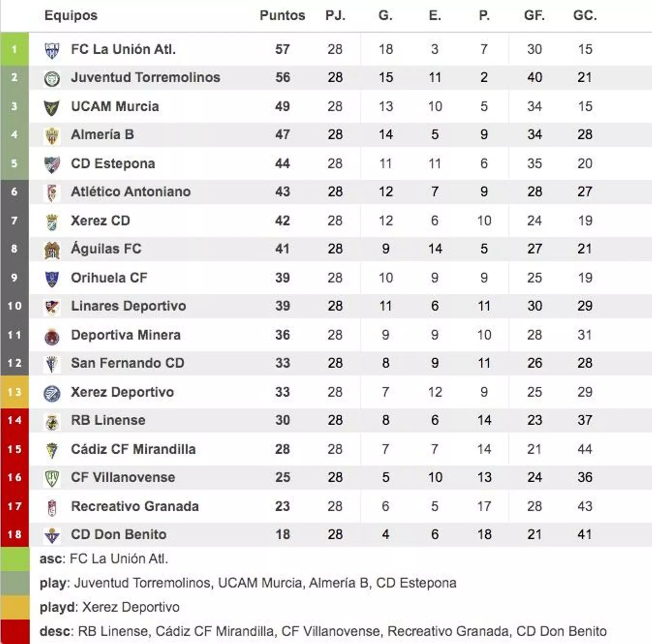Select the Orihuela CF shield icon

pos(52,279)
